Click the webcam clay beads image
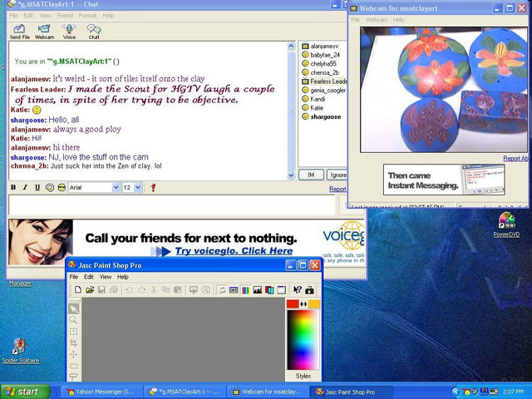 (444, 90)
